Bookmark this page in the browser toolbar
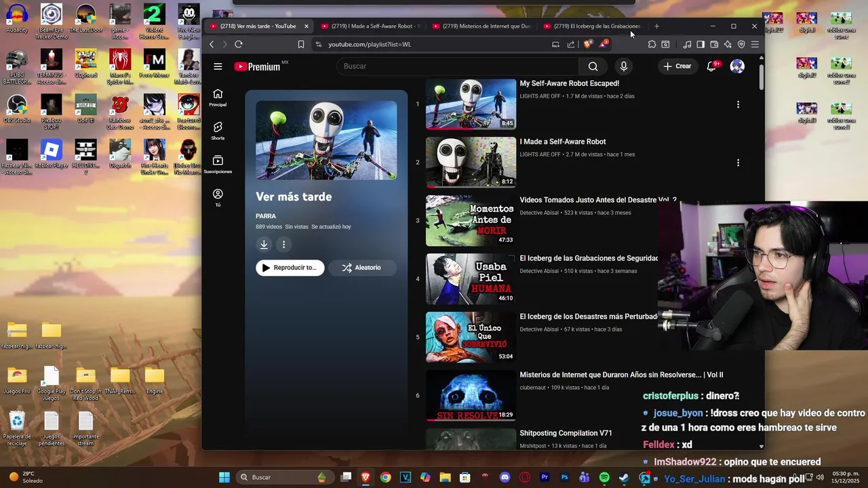Viewport: 868px width, 488px height. point(301,44)
